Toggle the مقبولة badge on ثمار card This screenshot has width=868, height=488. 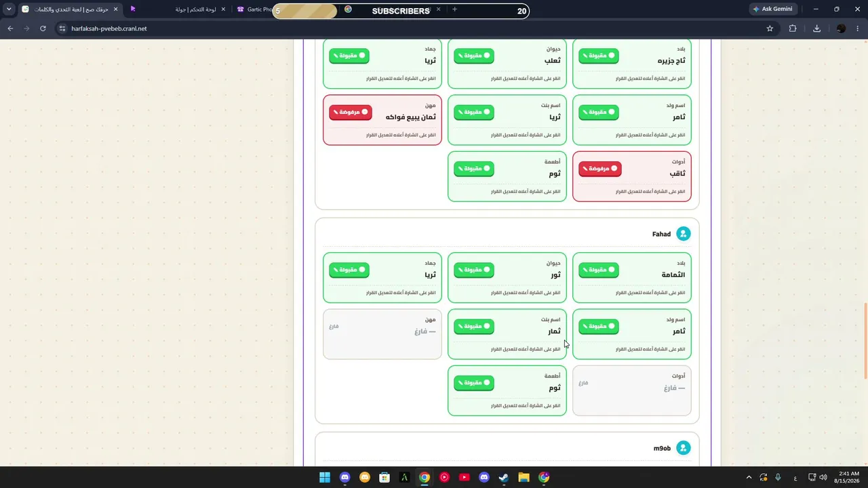click(474, 327)
